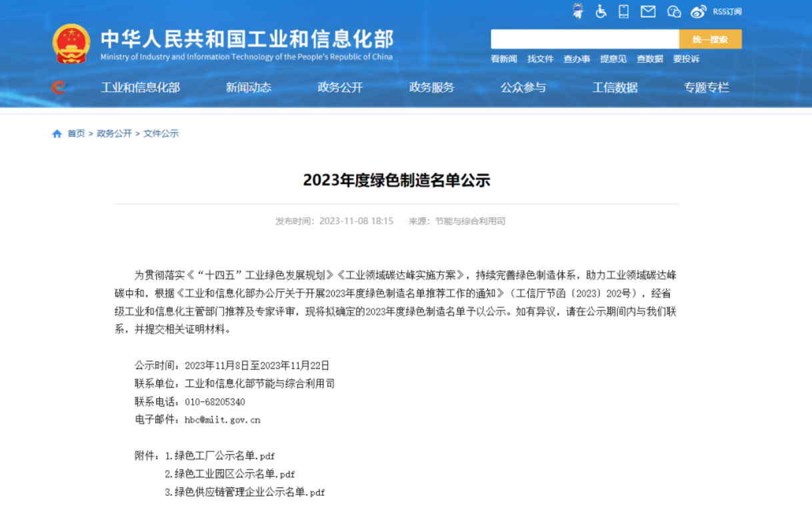Viewport: 812px width, 508px height.
Task: Open the 工业和信息化部 navigation menu
Action: point(141,87)
